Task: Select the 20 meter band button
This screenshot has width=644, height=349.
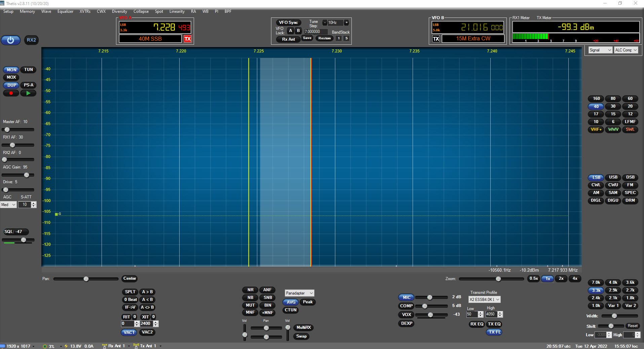Action: pos(630,106)
